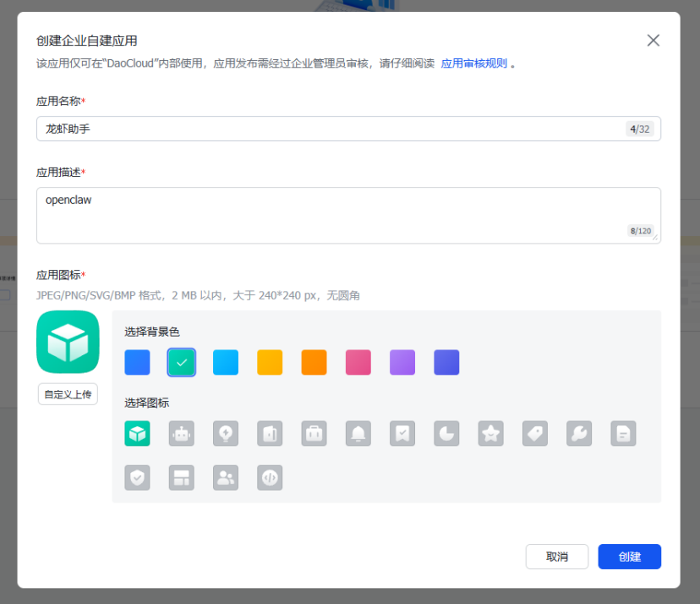
Task: Select the document page icon
Action: pyautogui.click(x=623, y=433)
